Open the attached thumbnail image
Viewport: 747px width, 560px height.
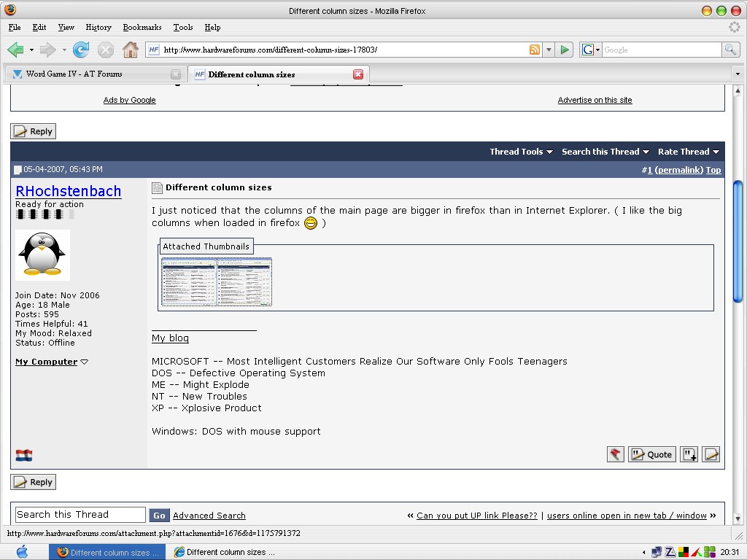216,282
